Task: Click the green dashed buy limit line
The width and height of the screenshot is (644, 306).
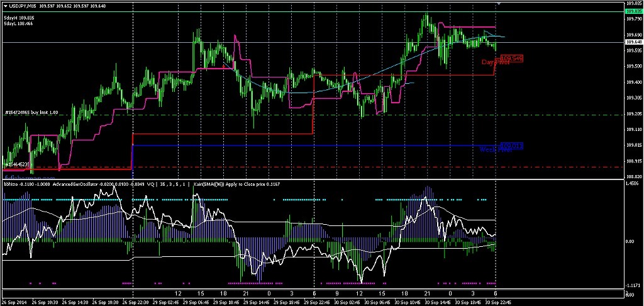Action: point(314,115)
